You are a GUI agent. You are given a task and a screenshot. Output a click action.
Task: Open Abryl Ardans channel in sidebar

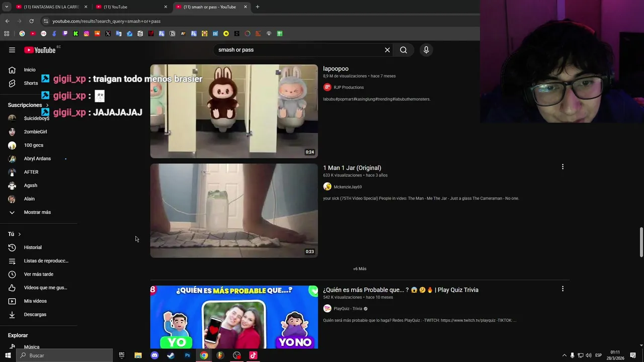[x=37, y=158]
